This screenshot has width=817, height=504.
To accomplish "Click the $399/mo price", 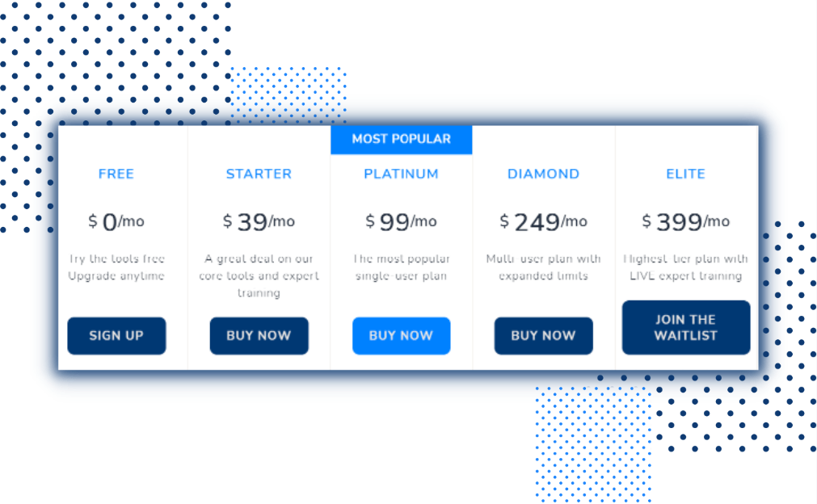I will pos(685,221).
